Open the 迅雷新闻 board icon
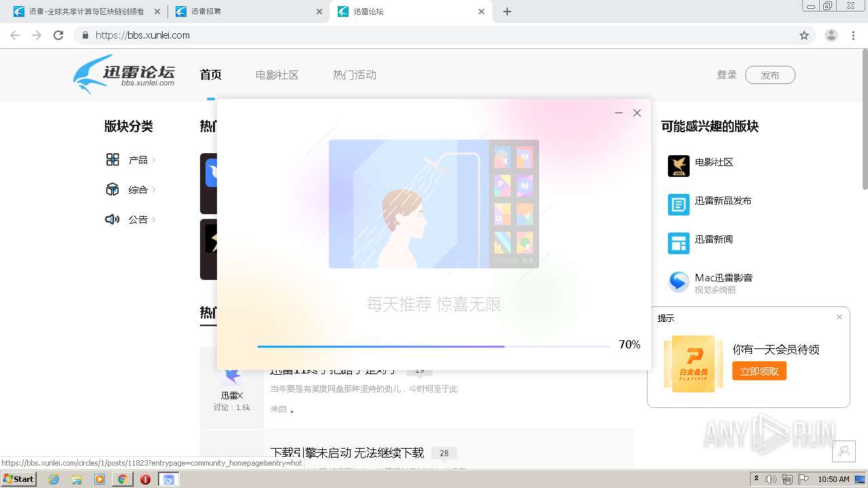This screenshot has width=868, height=488. click(679, 243)
